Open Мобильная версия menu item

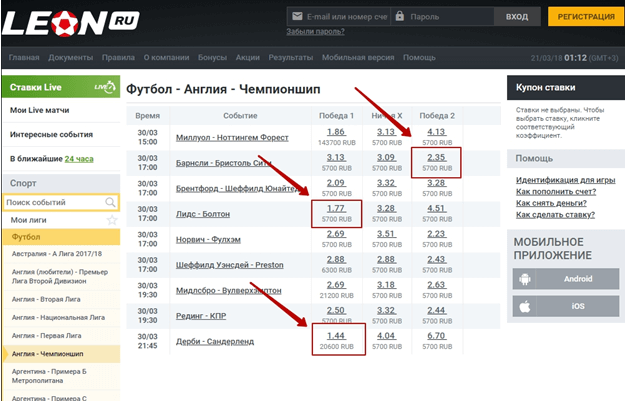point(358,57)
